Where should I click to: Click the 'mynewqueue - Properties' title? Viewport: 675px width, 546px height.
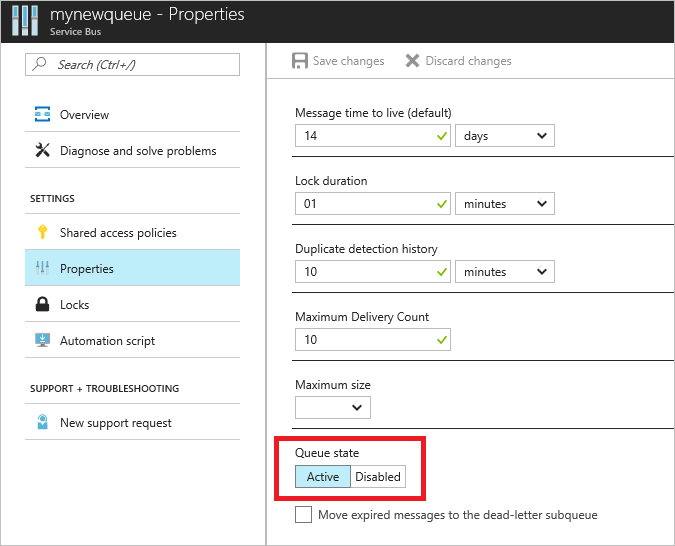(x=147, y=14)
